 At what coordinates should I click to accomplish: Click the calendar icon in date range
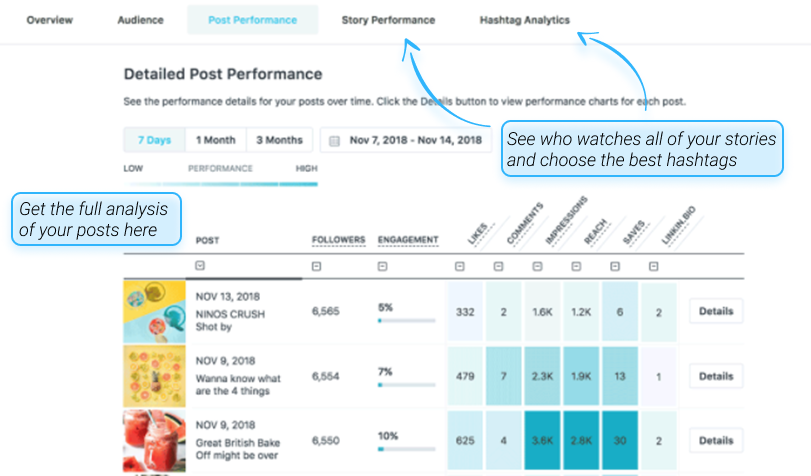335,141
